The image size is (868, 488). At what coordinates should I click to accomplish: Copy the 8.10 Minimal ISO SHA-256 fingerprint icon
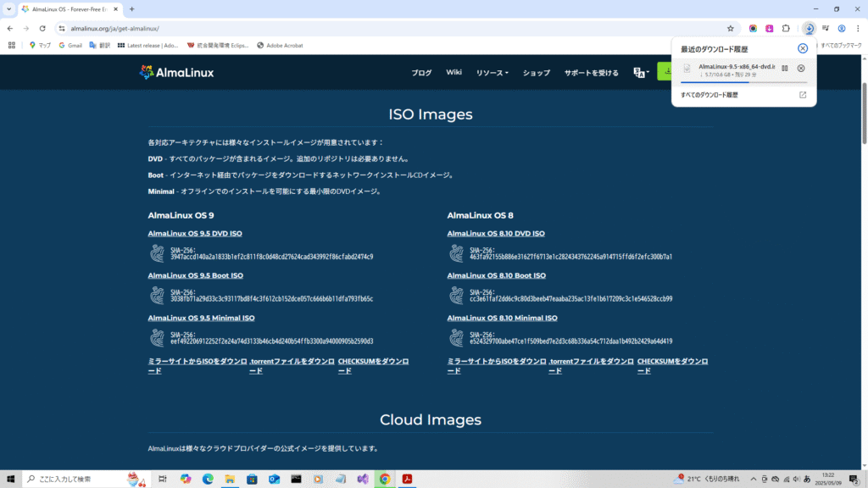point(456,337)
